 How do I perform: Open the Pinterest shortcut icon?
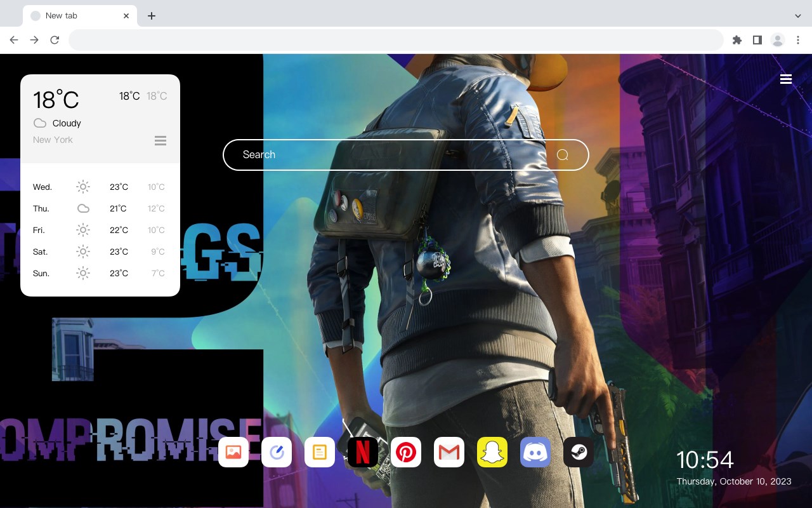point(406,452)
